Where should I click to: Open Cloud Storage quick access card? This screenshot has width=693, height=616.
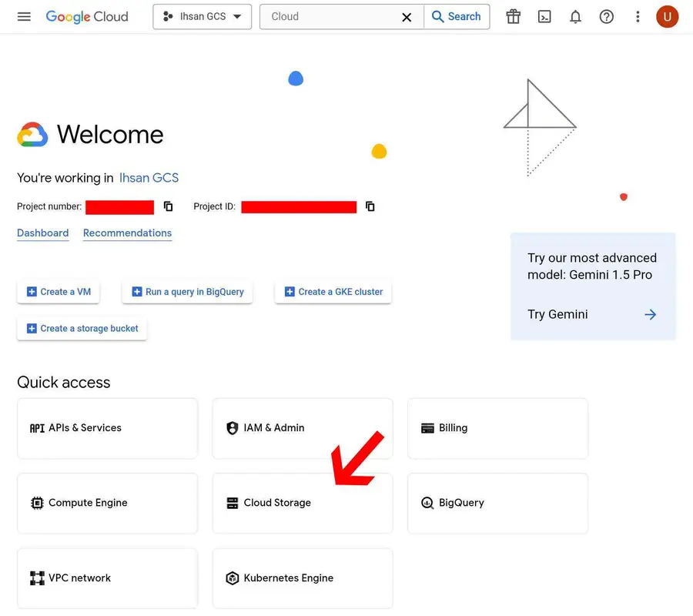[x=302, y=503]
